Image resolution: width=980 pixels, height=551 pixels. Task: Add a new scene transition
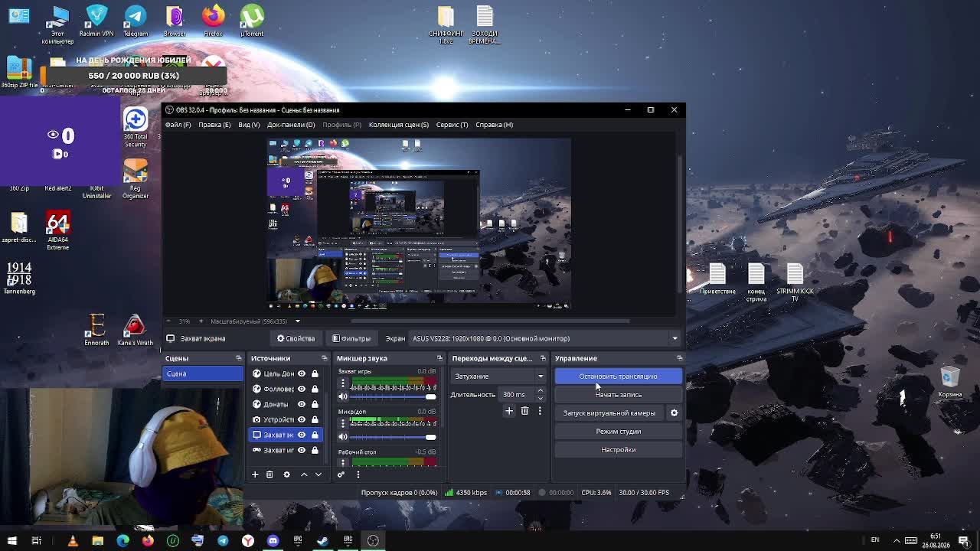508,411
